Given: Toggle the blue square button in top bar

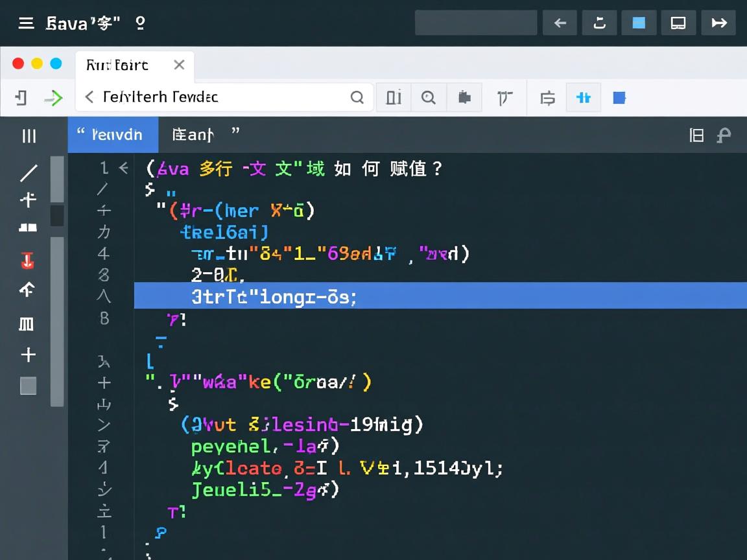Looking at the screenshot, I should [x=639, y=23].
